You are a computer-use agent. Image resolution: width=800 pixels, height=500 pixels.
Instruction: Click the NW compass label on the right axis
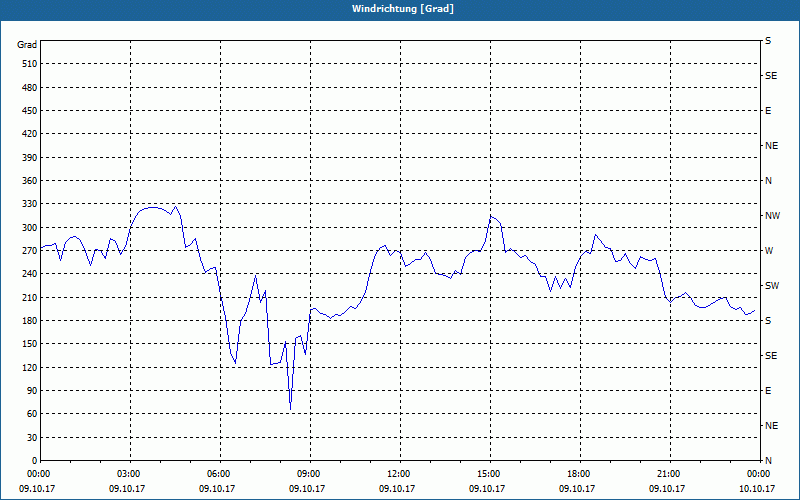773,216
